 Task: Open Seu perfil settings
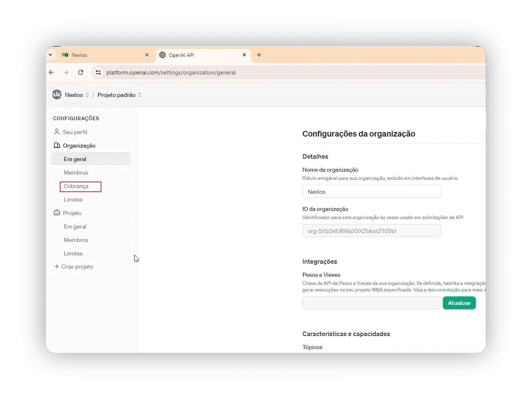click(x=75, y=132)
